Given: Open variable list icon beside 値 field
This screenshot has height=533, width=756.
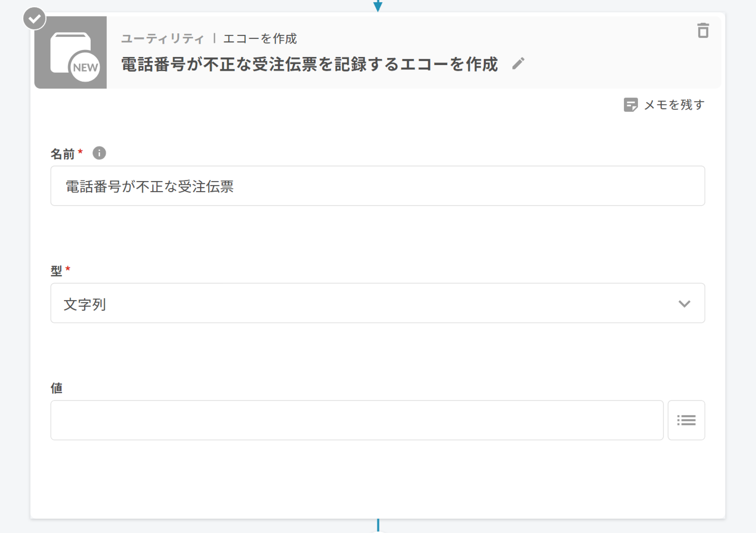Looking at the screenshot, I should [686, 420].
